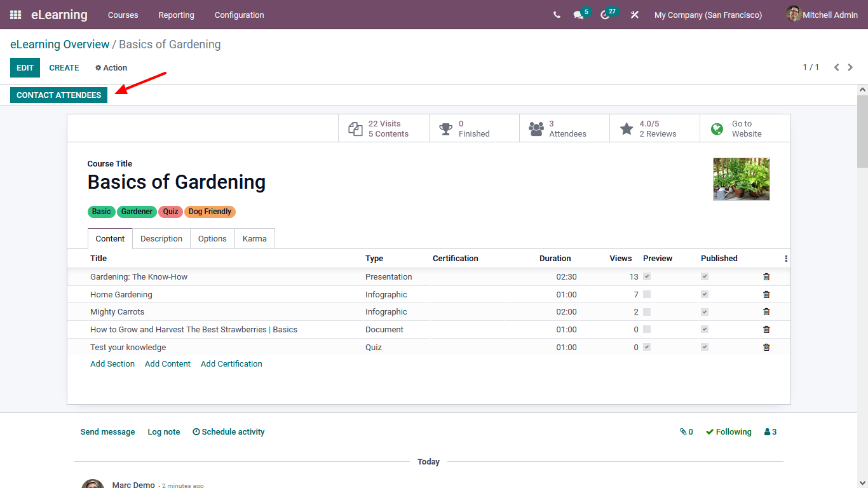Click the red Quiz tag
868x488 pixels.
click(x=170, y=212)
